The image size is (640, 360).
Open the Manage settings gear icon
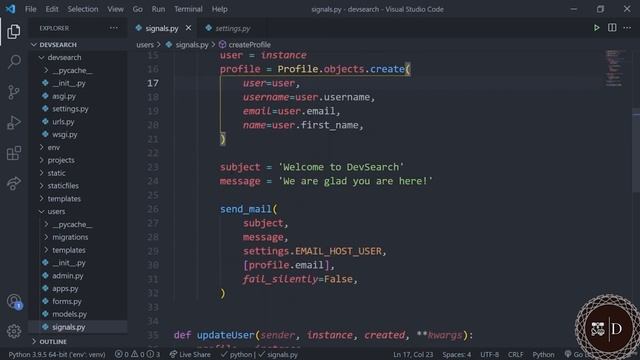[x=14, y=331]
